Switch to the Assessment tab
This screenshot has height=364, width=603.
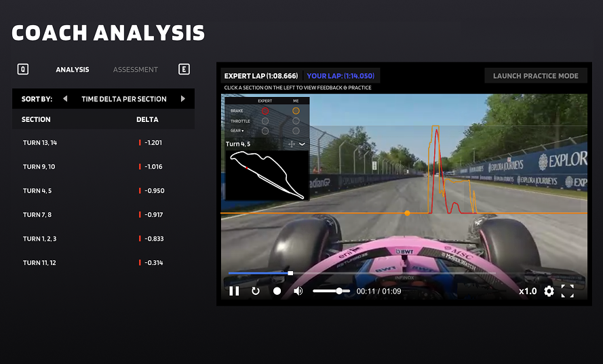136,69
